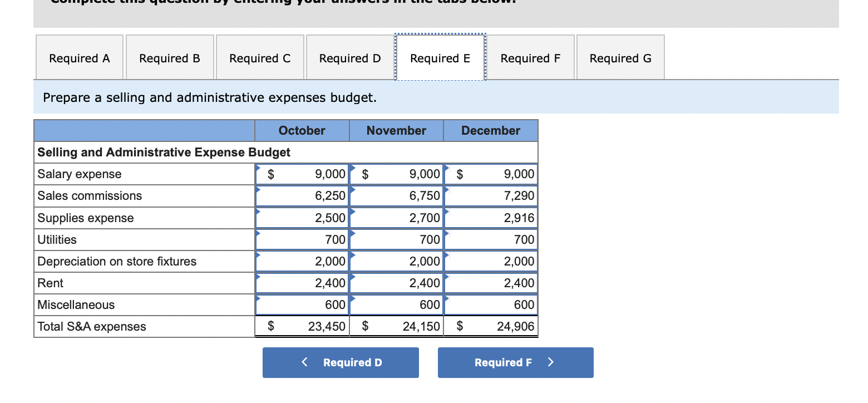This screenshot has width=868, height=403.
Task: Edit December Rent cell
Action: (491, 283)
